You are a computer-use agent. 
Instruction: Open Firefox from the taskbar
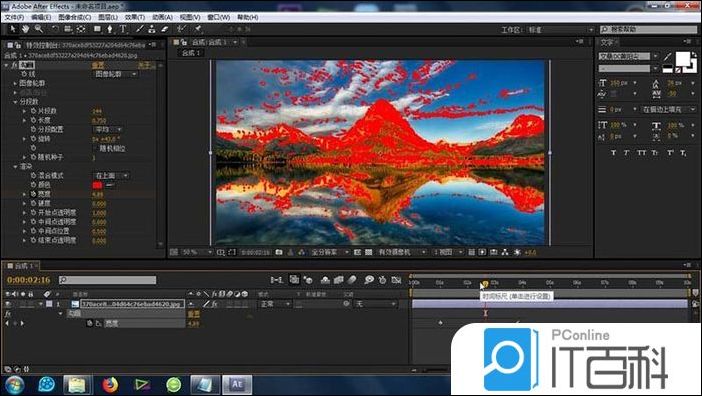coord(110,385)
